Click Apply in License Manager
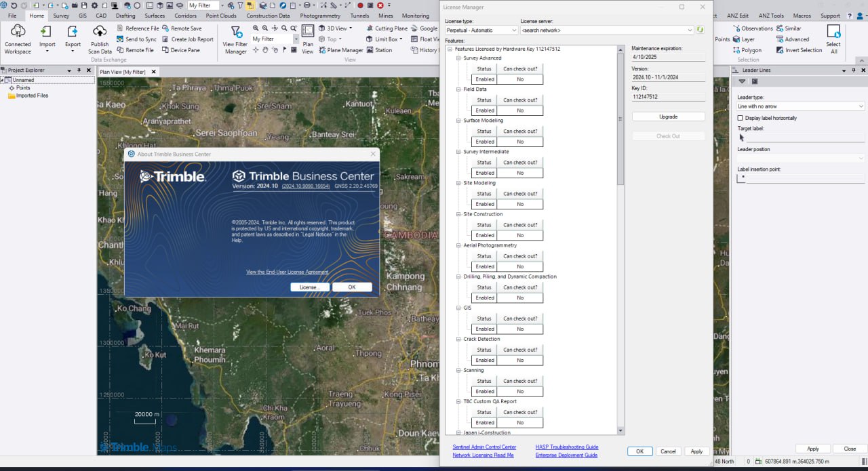This screenshot has height=471, width=868. pyautogui.click(x=696, y=451)
